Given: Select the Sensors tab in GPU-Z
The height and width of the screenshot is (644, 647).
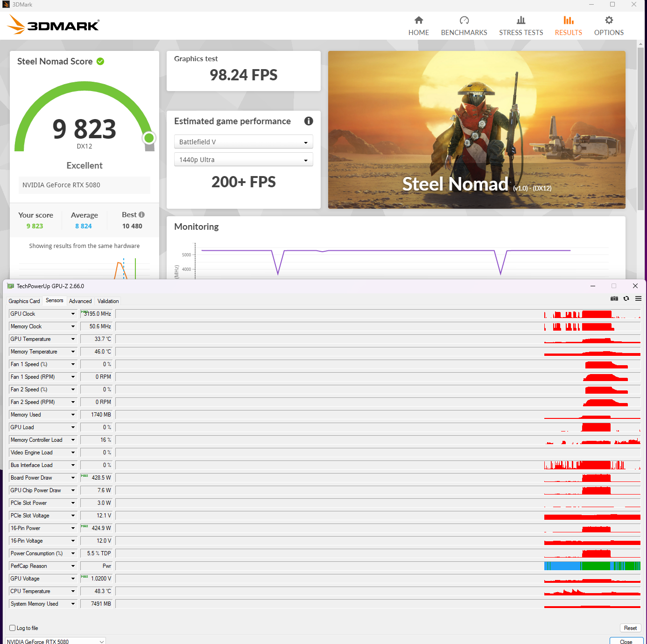Looking at the screenshot, I should (55, 300).
